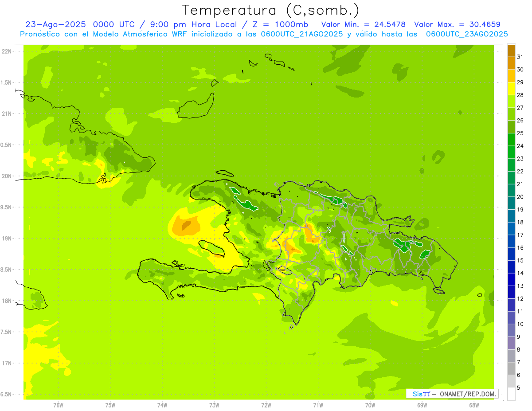Click the "69W" longitude label
532x411 pixels.
coord(422,405)
